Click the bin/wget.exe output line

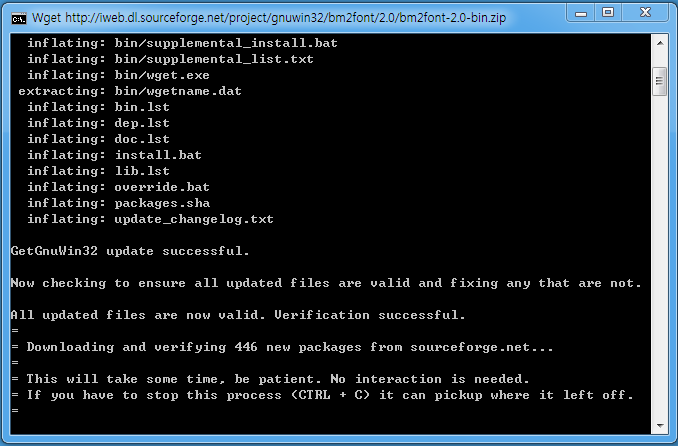pos(118,75)
